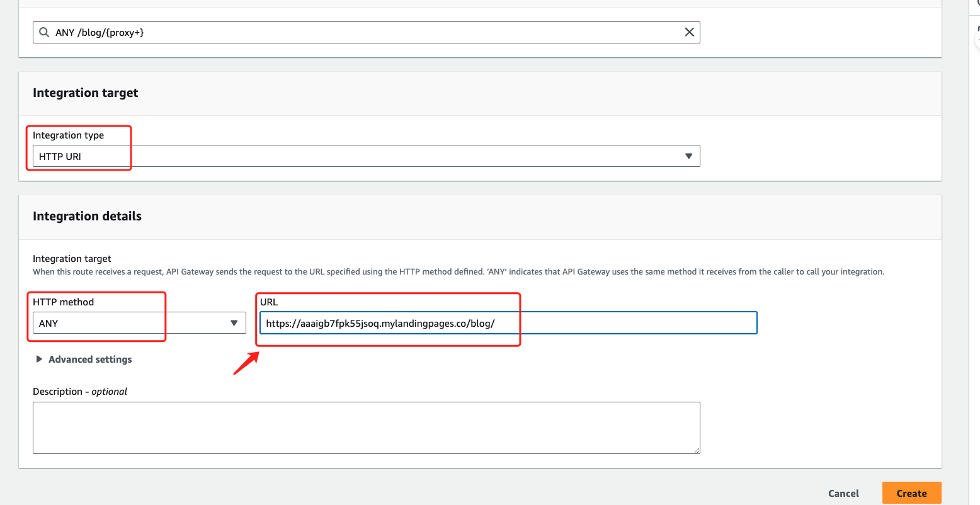The image size is (980, 505).
Task: Click the Integration target section heading
Action: (86, 93)
